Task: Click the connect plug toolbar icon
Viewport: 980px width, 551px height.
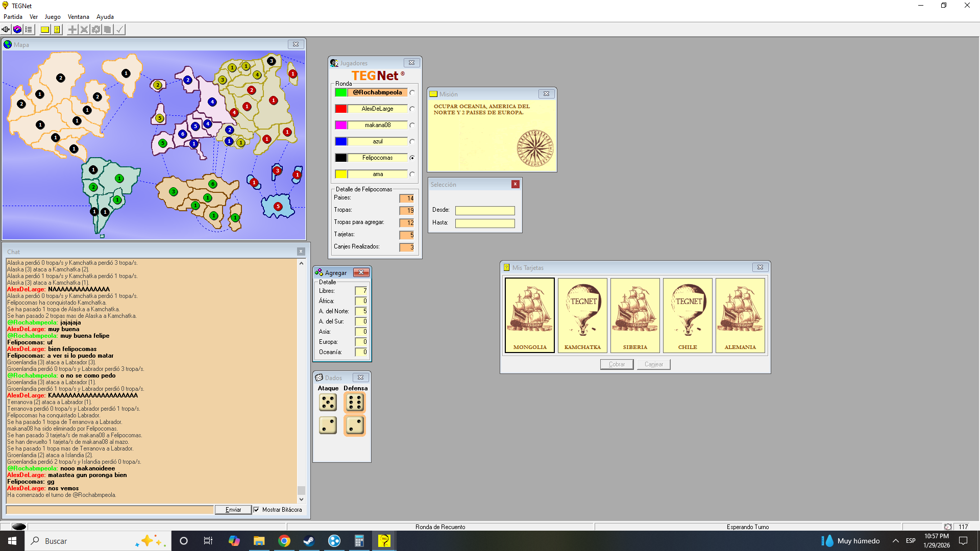Action: [x=6, y=30]
